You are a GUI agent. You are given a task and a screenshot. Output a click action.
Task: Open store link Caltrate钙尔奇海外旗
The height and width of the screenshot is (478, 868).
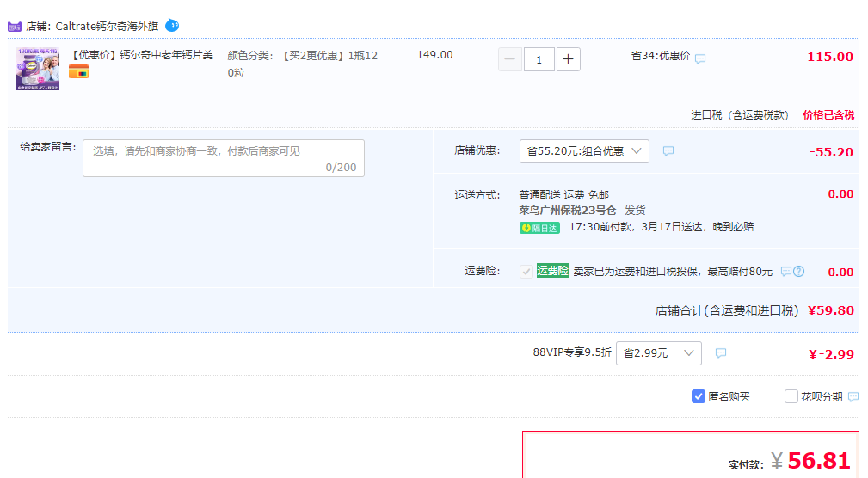(107, 26)
